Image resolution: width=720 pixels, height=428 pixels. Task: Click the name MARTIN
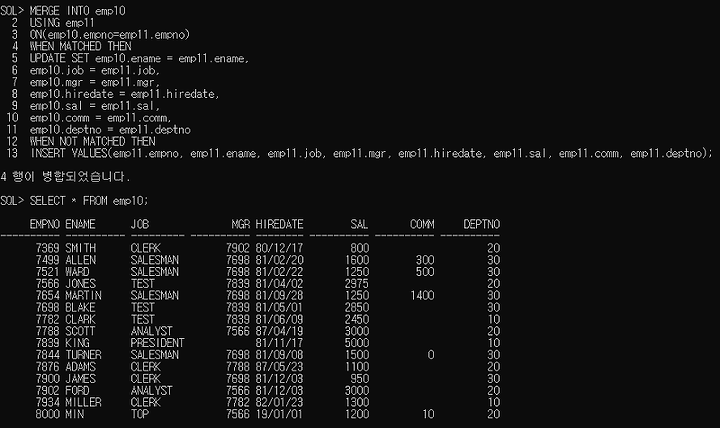[x=84, y=295]
